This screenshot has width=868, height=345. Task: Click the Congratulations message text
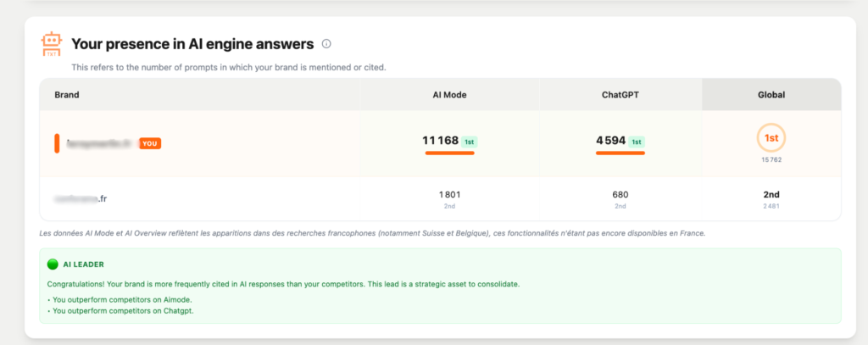coord(283,284)
